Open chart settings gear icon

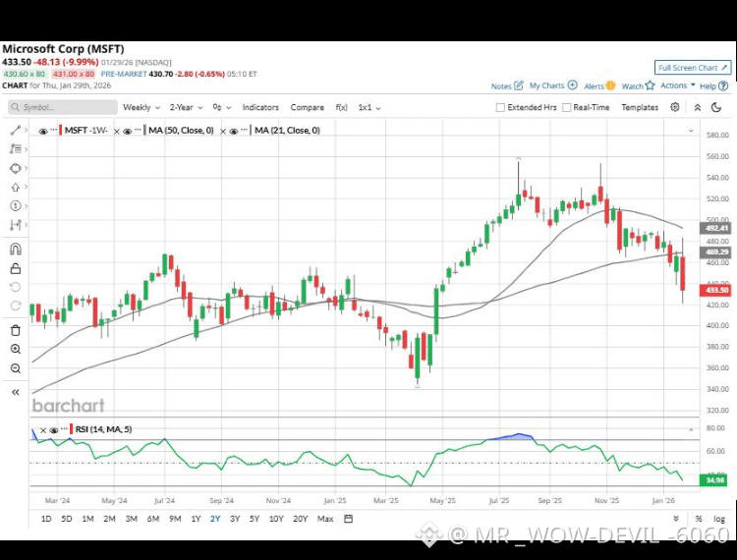point(674,107)
